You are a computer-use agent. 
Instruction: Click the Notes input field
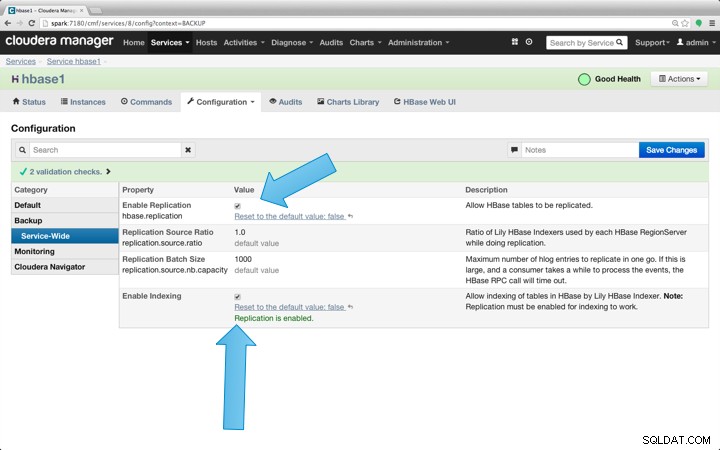579,150
